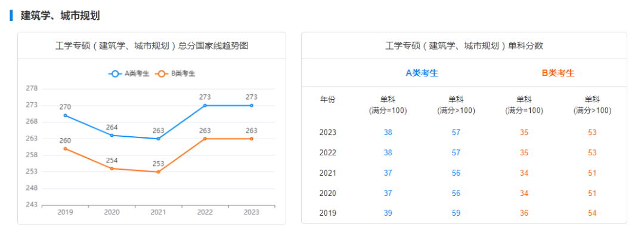Click the table title 工学专硕单科分数

464,46
